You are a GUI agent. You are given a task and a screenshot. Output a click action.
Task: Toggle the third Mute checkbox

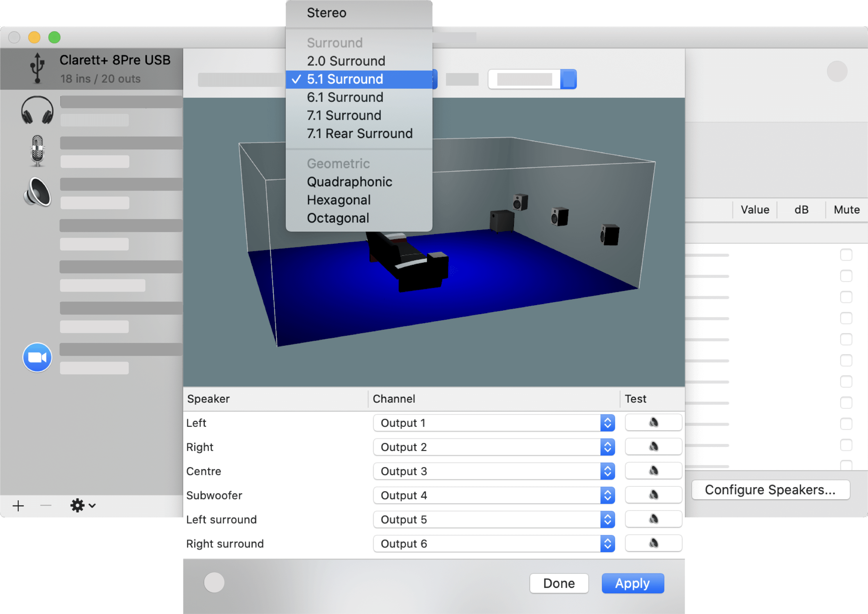[x=846, y=297]
